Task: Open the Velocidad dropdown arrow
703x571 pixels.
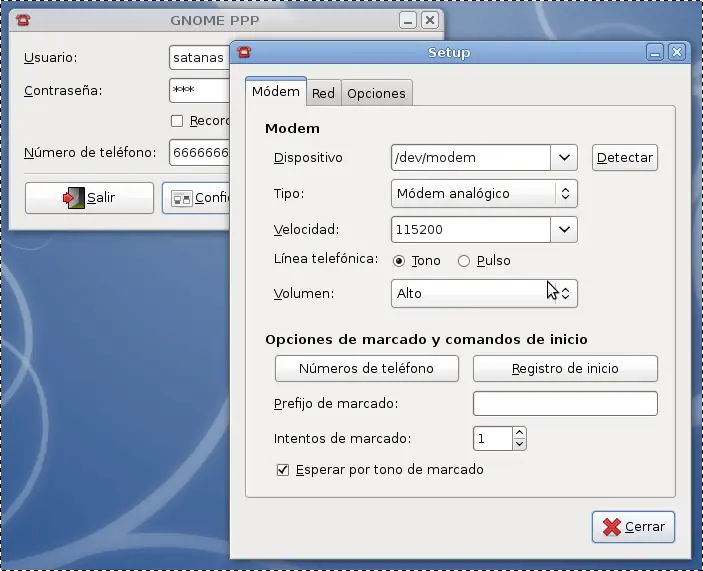Action: pyautogui.click(x=564, y=229)
